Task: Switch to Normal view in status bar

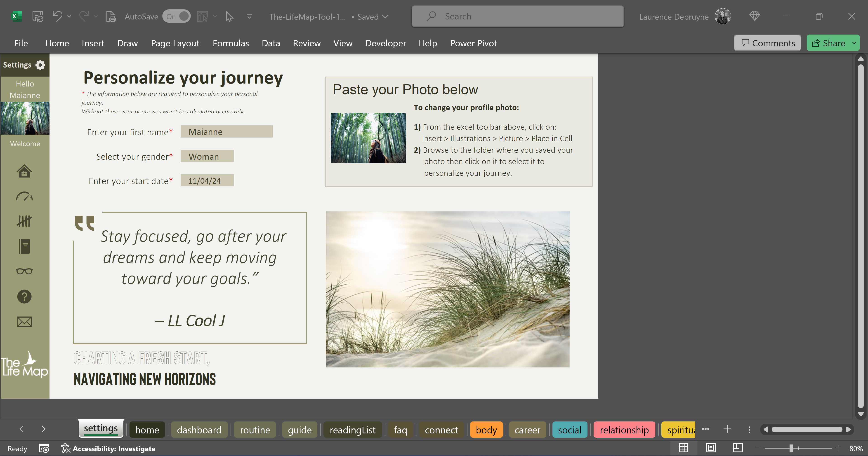Action: (683, 448)
